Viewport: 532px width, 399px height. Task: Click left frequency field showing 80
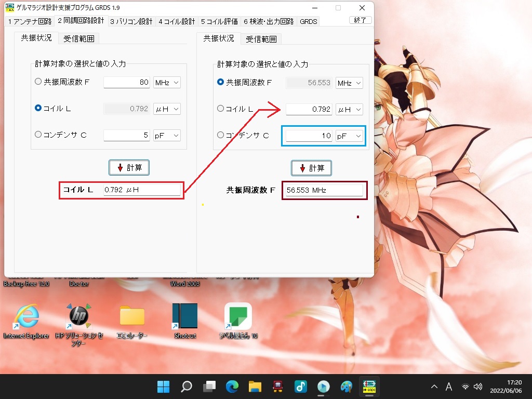127,83
